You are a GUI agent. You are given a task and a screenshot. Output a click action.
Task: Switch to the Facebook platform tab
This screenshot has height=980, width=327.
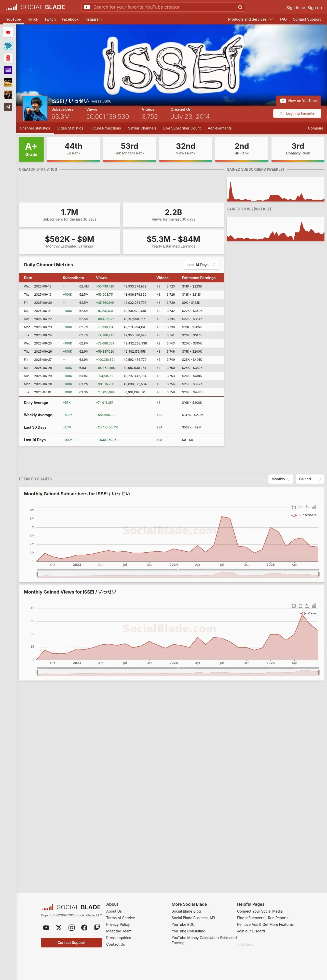coord(70,19)
